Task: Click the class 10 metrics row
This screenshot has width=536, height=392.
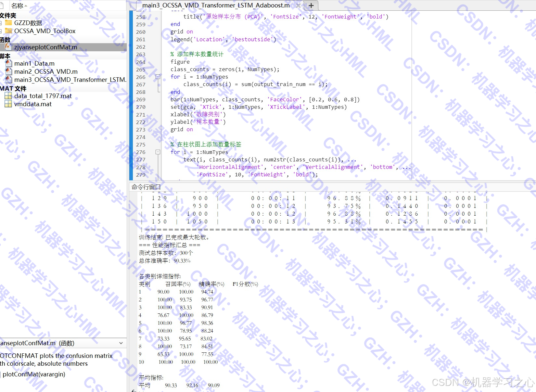Action: [x=178, y=362]
